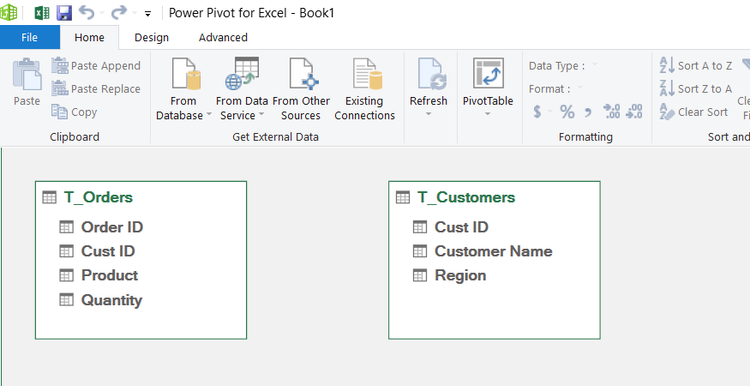Select Cust ID field in T_Orders
This screenshot has width=750, height=386.
point(108,251)
